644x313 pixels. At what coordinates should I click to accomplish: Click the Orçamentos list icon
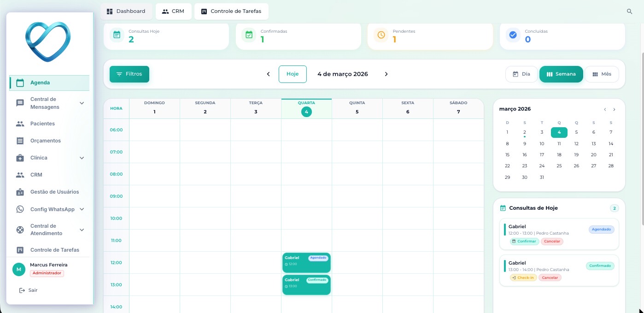click(x=20, y=141)
